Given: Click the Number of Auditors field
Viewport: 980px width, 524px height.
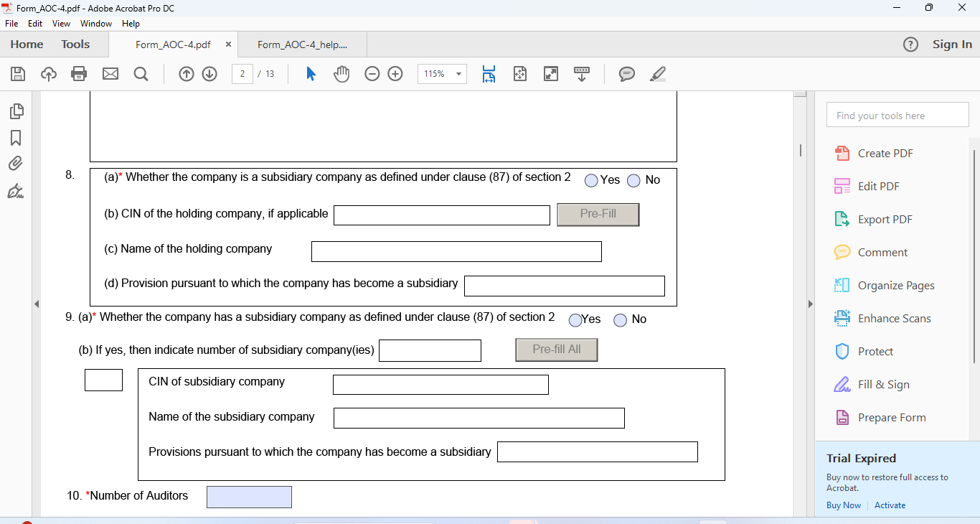Looking at the screenshot, I should pyautogui.click(x=249, y=496).
